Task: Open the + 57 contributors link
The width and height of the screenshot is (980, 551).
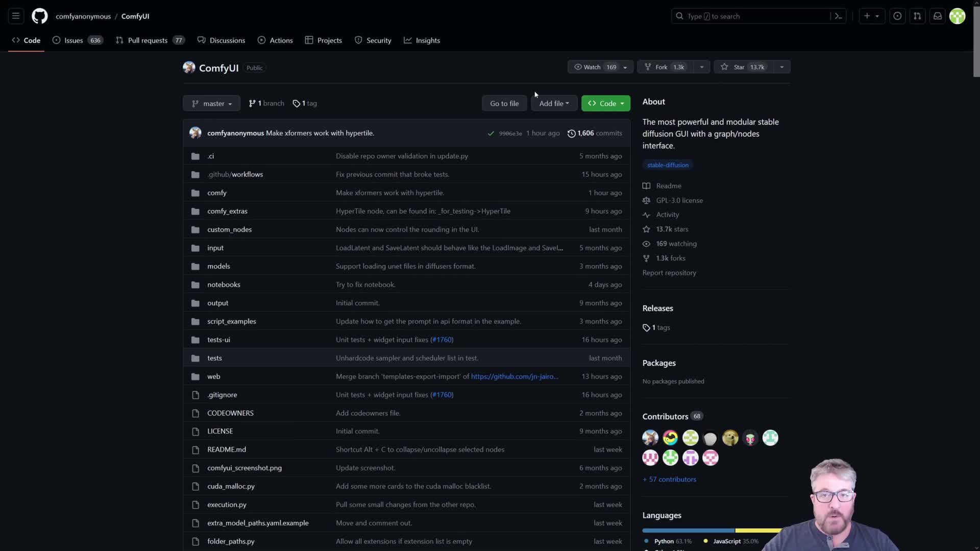Action: pos(669,480)
